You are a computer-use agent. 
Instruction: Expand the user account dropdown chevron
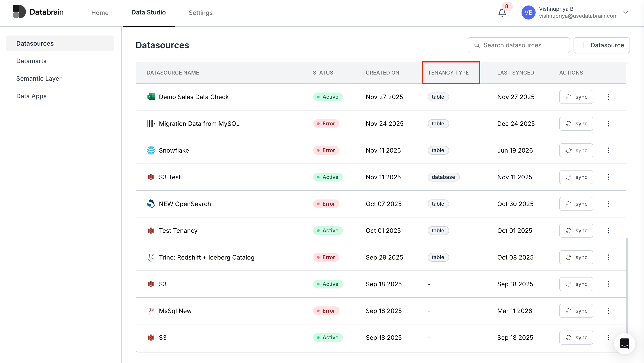pyautogui.click(x=626, y=12)
